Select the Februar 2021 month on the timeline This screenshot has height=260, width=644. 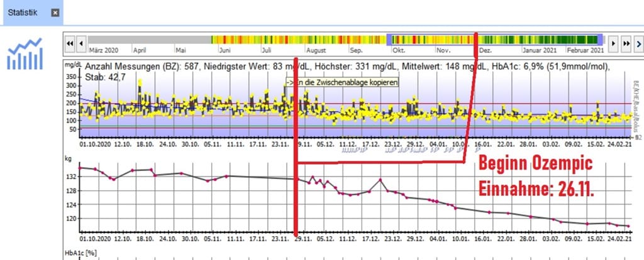point(586,50)
